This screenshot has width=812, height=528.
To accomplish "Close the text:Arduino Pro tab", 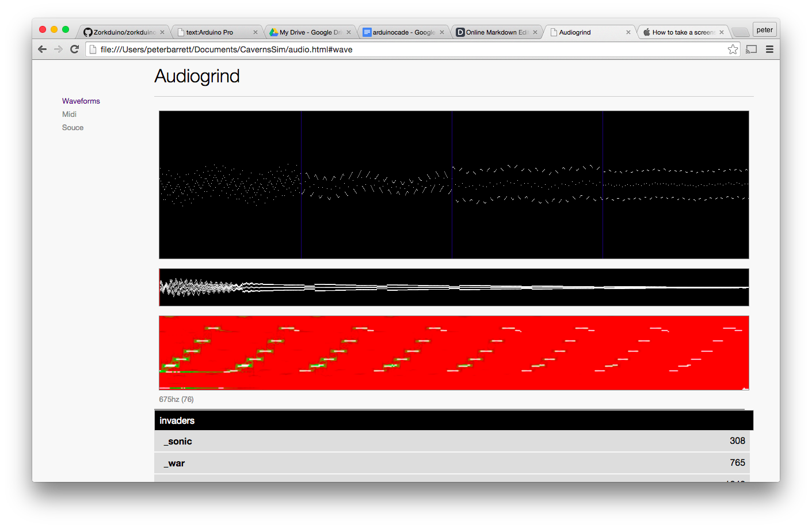I will click(256, 32).
